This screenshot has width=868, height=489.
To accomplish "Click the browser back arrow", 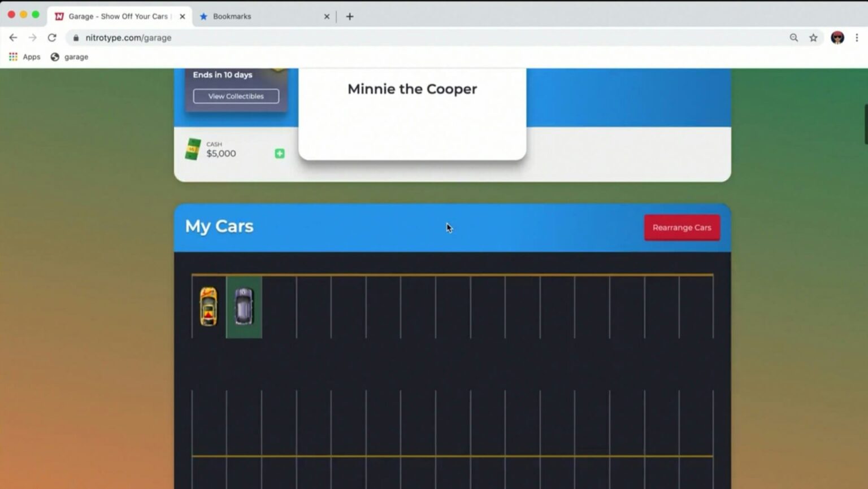I will pyautogui.click(x=13, y=38).
